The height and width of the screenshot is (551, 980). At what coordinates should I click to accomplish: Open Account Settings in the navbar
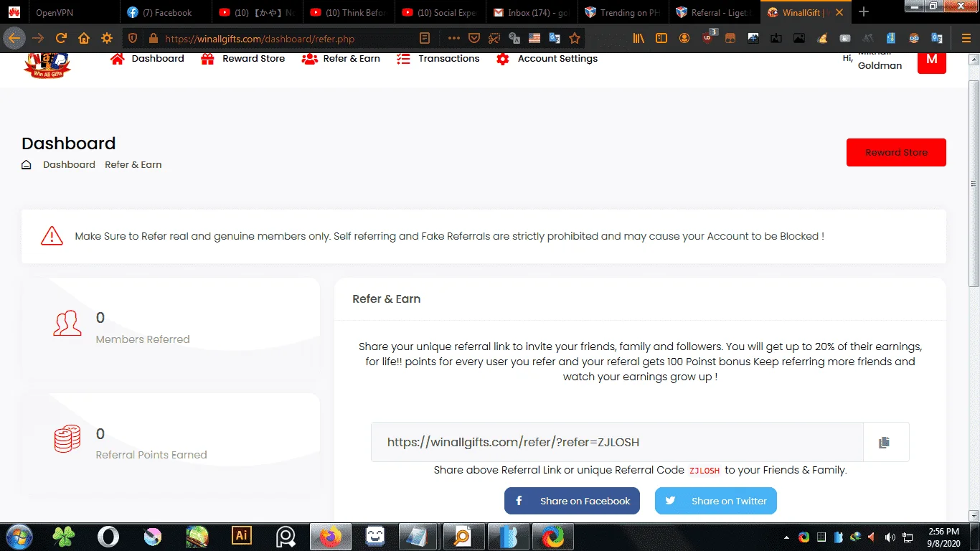[557, 59]
